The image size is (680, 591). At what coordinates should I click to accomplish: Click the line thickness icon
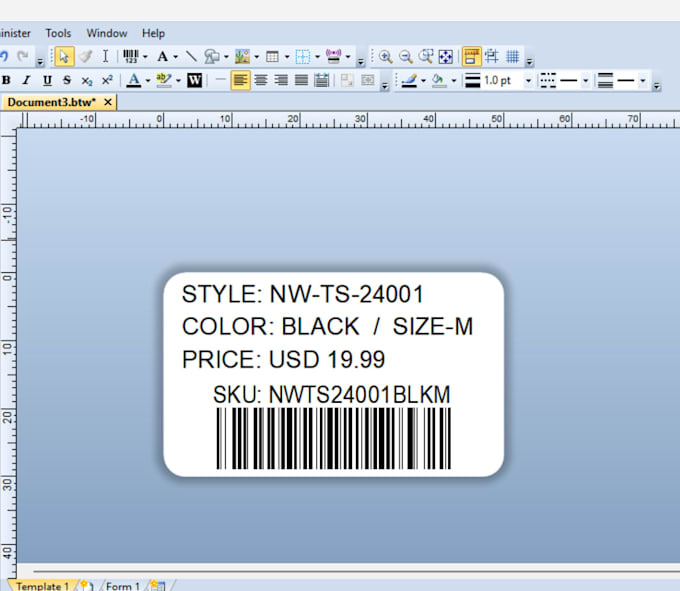pos(472,80)
